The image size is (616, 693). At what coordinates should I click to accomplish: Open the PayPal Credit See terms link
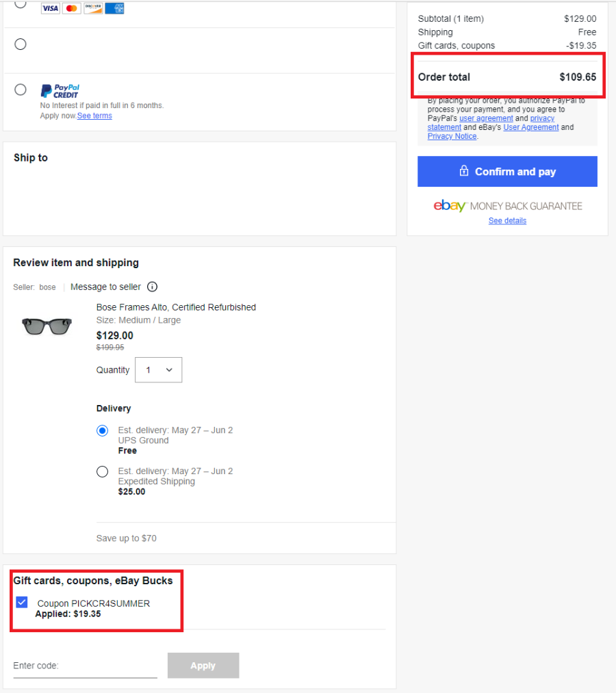tap(94, 116)
